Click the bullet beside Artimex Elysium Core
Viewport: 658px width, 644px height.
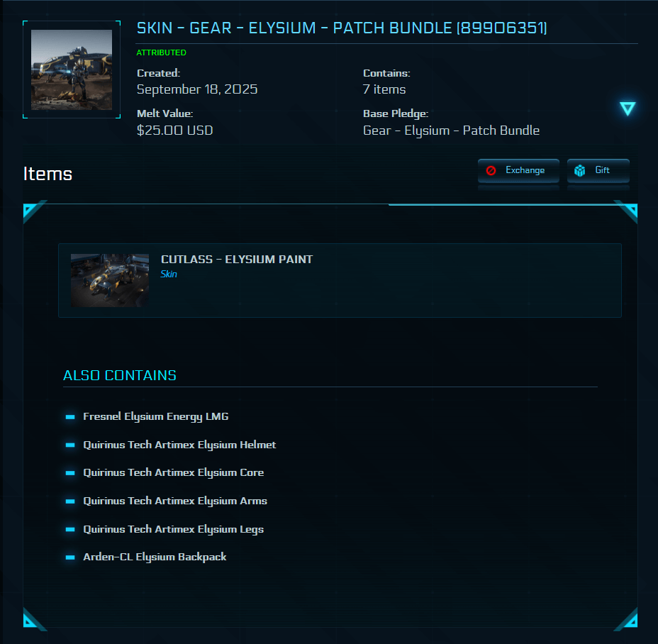pos(70,473)
